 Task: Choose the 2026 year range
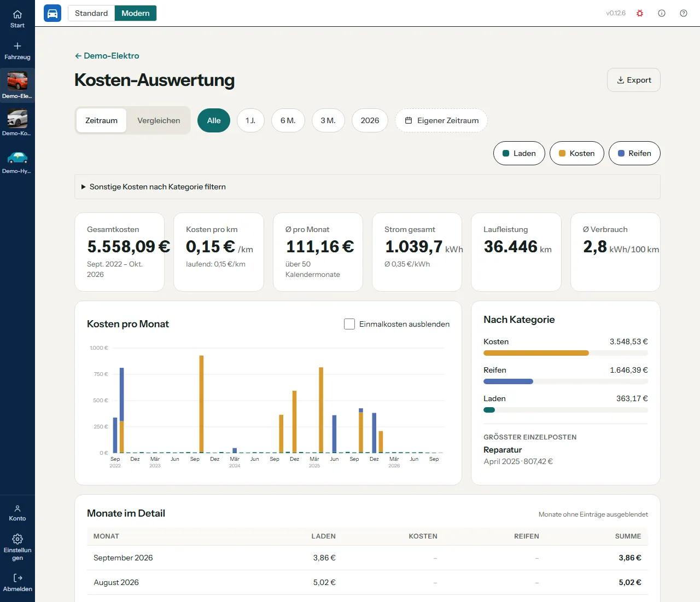point(370,120)
